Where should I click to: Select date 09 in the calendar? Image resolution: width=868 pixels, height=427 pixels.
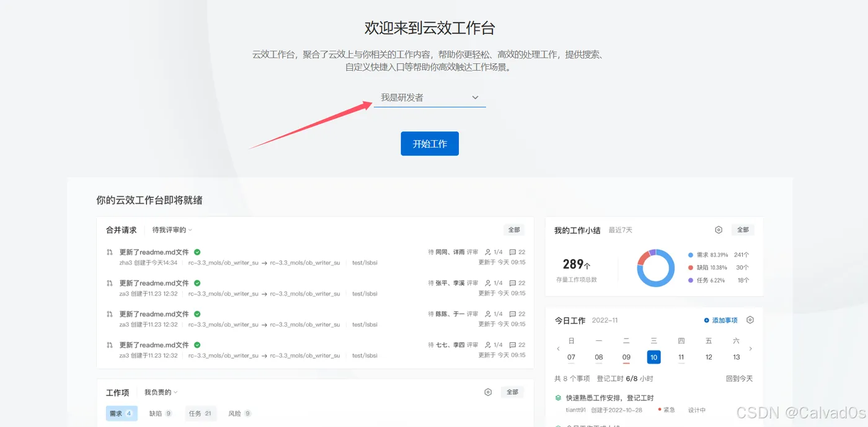[626, 357]
